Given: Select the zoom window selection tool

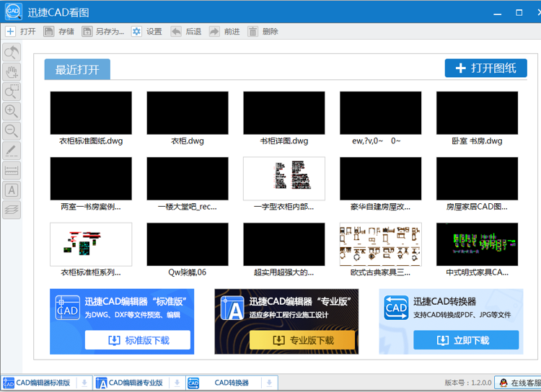Looking at the screenshot, I should 12,92.
